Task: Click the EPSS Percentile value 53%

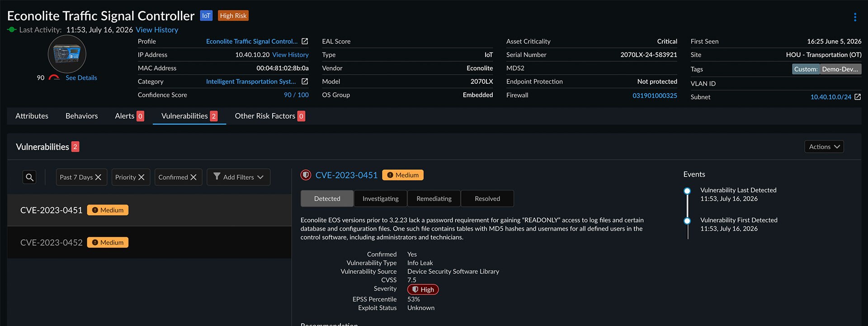Action: point(414,299)
